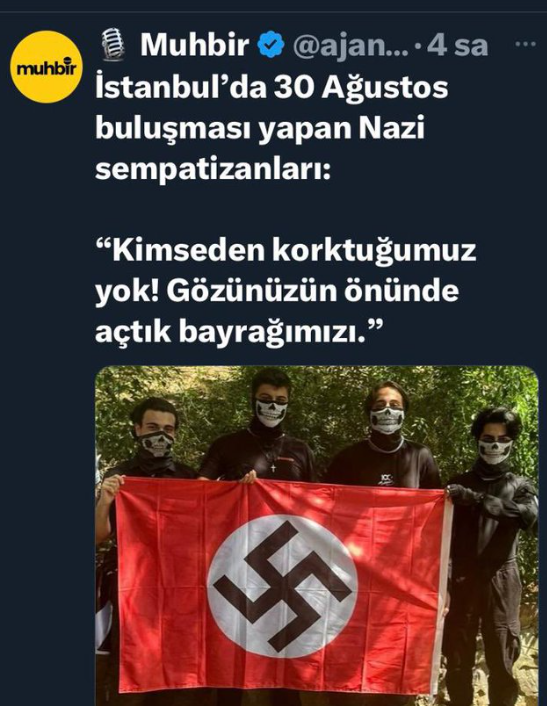Open the @ajan... account handle

pyautogui.click(x=350, y=45)
